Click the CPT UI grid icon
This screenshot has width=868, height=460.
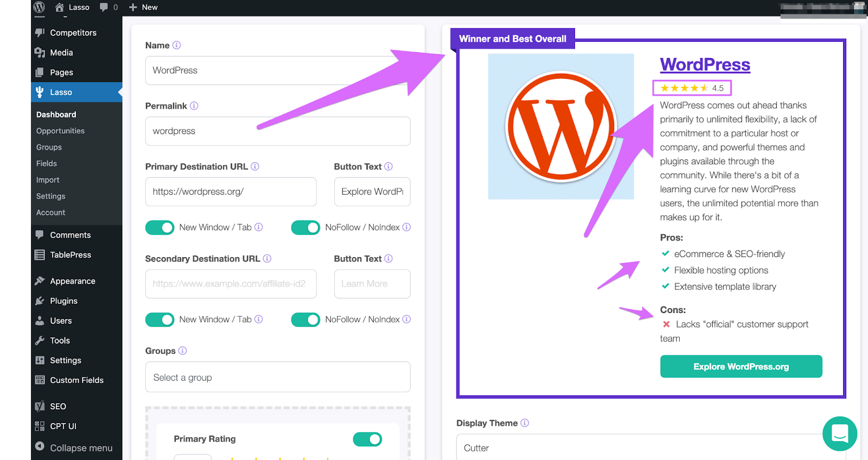point(40,426)
